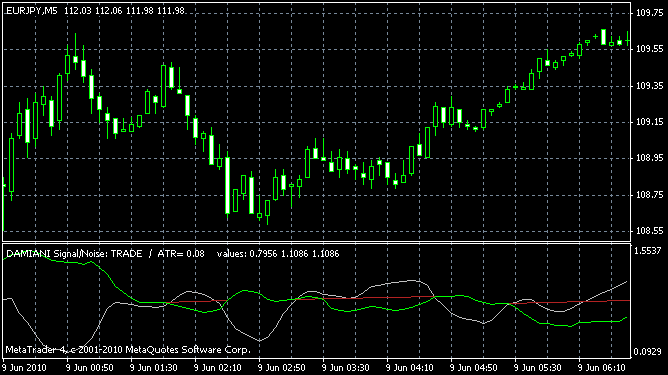Select the 108.95 price axis label
Image resolution: width=668 pixels, height=375 pixels.
649,158
